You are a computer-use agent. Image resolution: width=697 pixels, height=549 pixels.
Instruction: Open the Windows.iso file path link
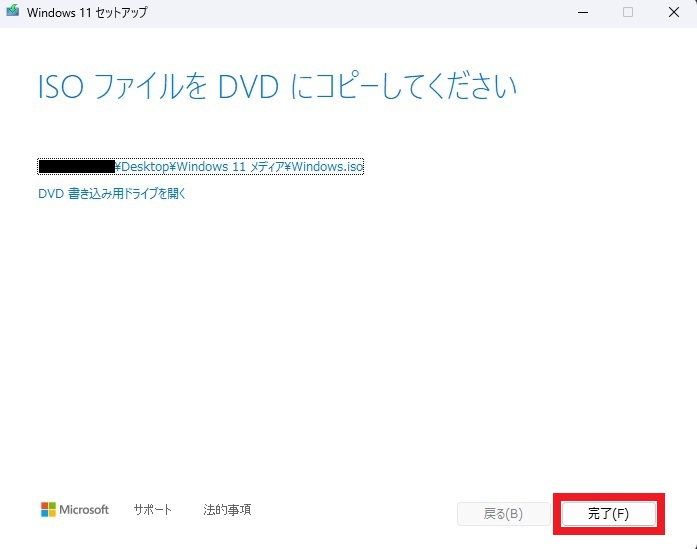[200, 167]
